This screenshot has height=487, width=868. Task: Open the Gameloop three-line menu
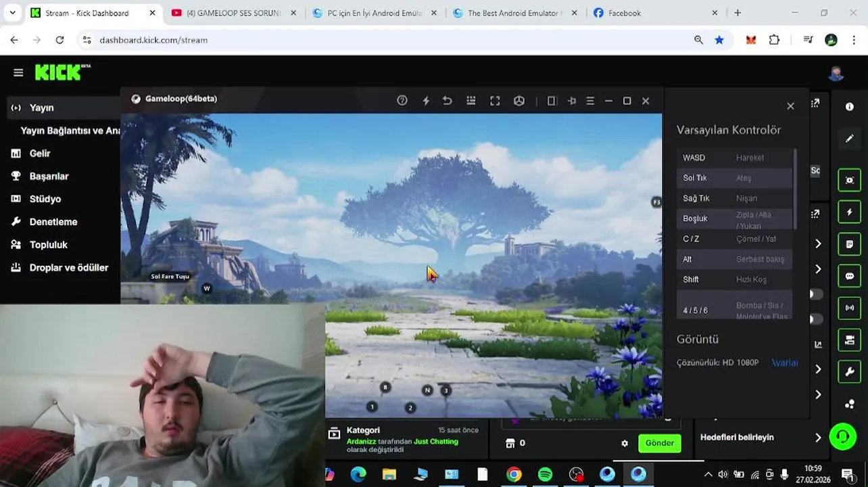tap(590, 101)
